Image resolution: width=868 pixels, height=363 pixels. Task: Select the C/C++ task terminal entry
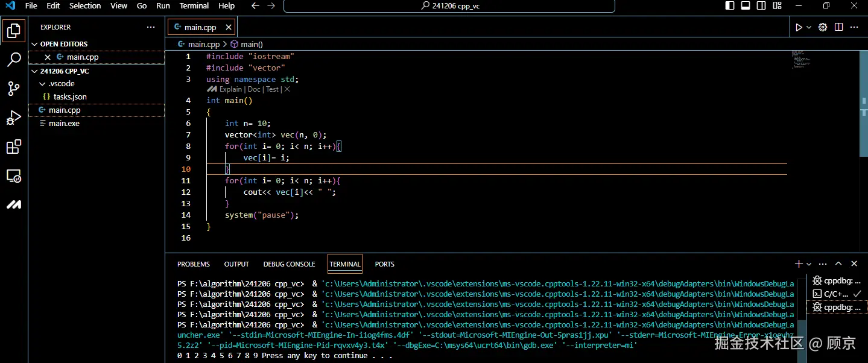click(837, 294)
